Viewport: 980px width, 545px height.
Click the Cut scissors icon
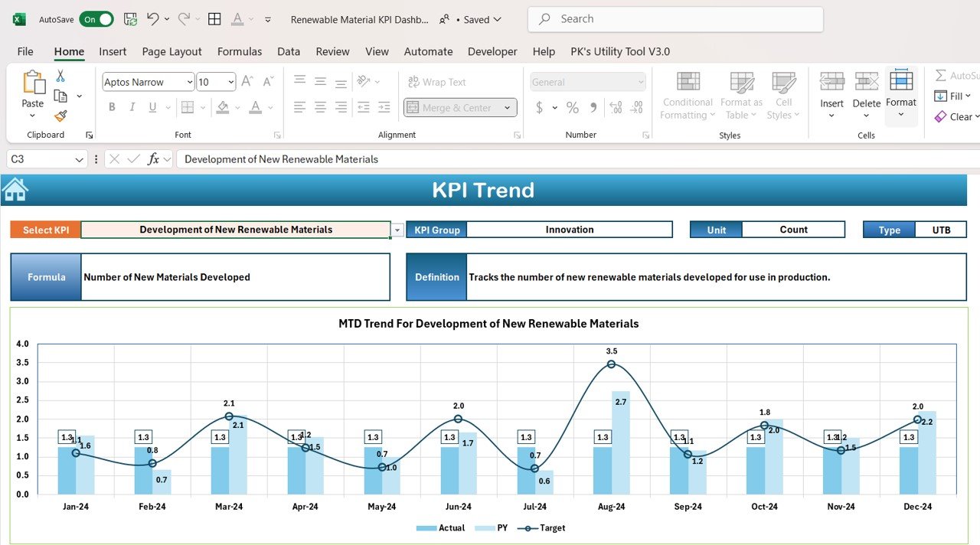click(x=60, y=76)
